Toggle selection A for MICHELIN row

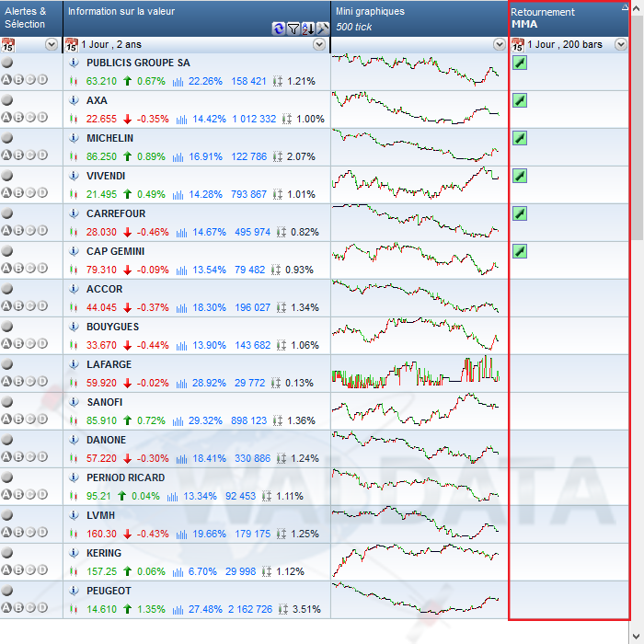(x=6, y=155)
